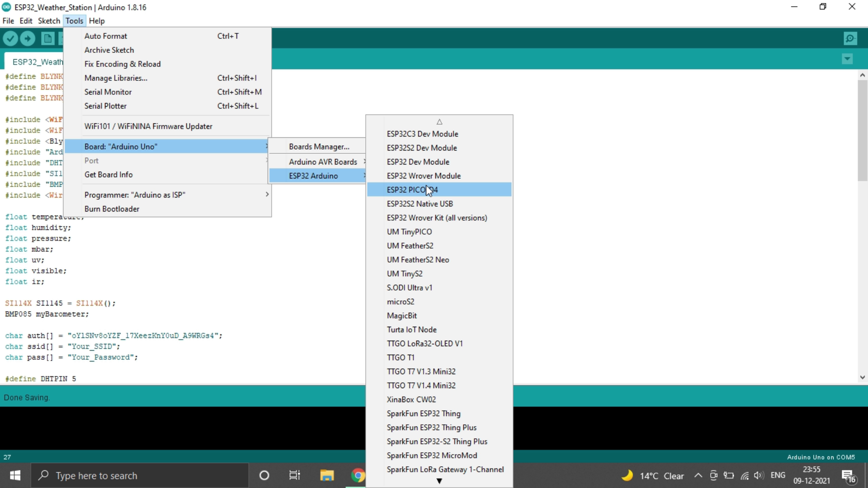Open the Arduino AVR Boards submenu

click(324, 161)
